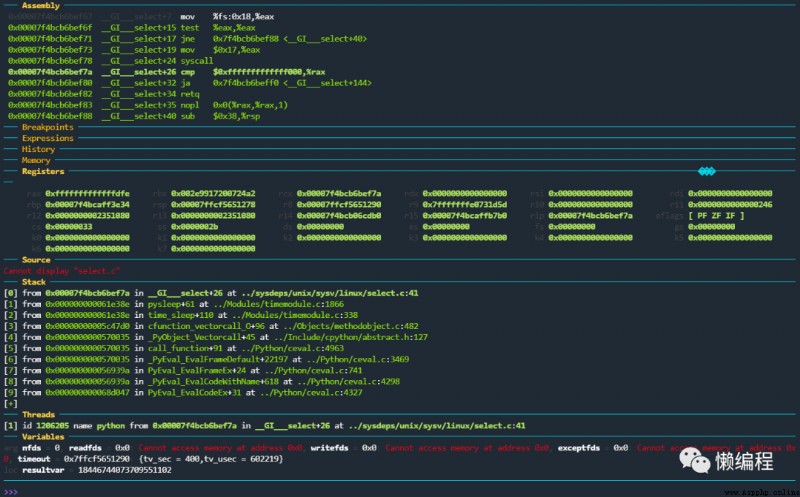The height and width of the screenshot is (497, 800).
Task: Select the Breakpoints section header
Action: point(47,127)
